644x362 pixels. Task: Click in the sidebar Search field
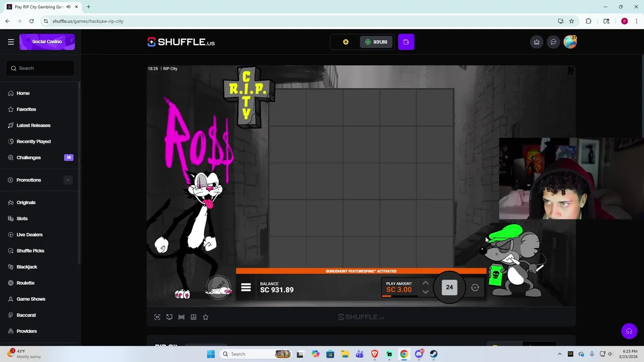click(x=40, y=68)
